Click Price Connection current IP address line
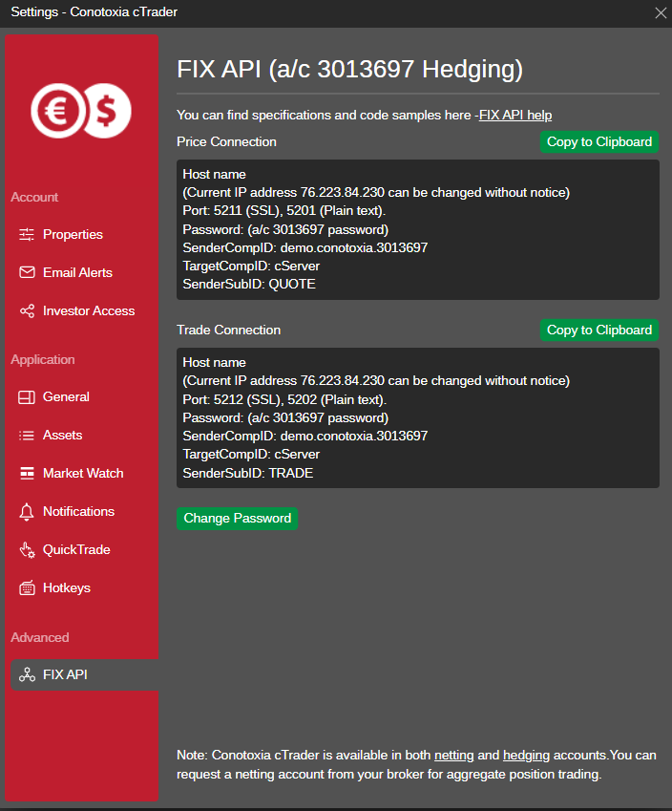The height and width of the screenshot is (811, 672). point(376,192)
